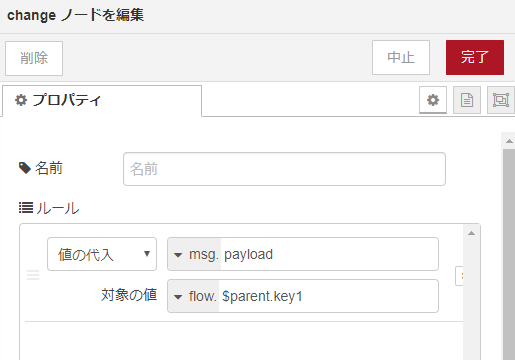Open node description document icon
Image resolution: width=515 pixels, height=360 pixels.
[x=467, y=100]
